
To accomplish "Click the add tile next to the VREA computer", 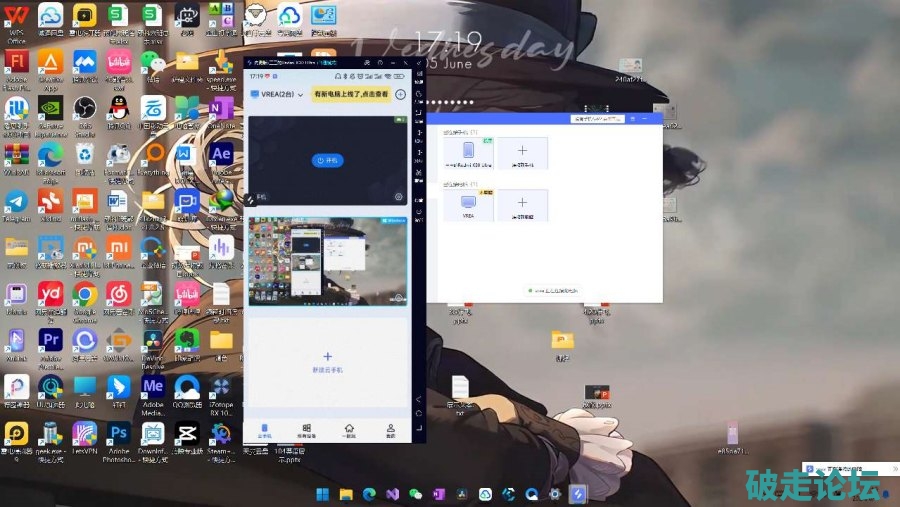I will [x=522, y=205].
